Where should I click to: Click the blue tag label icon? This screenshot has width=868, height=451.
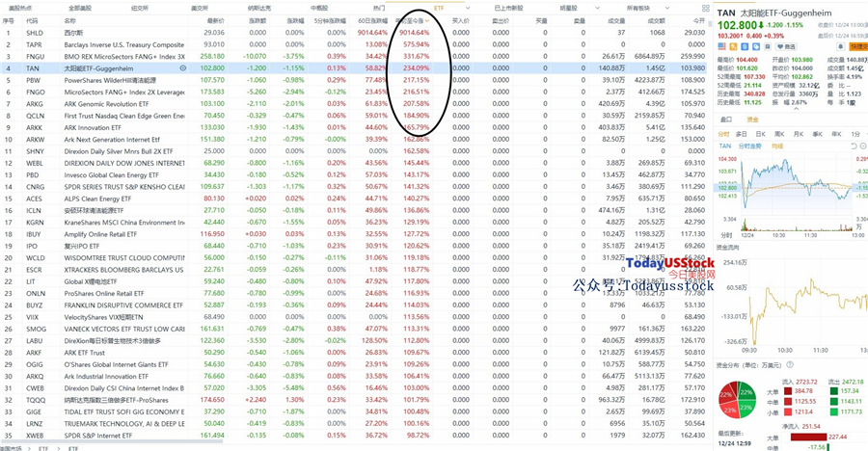pos(756,47)
